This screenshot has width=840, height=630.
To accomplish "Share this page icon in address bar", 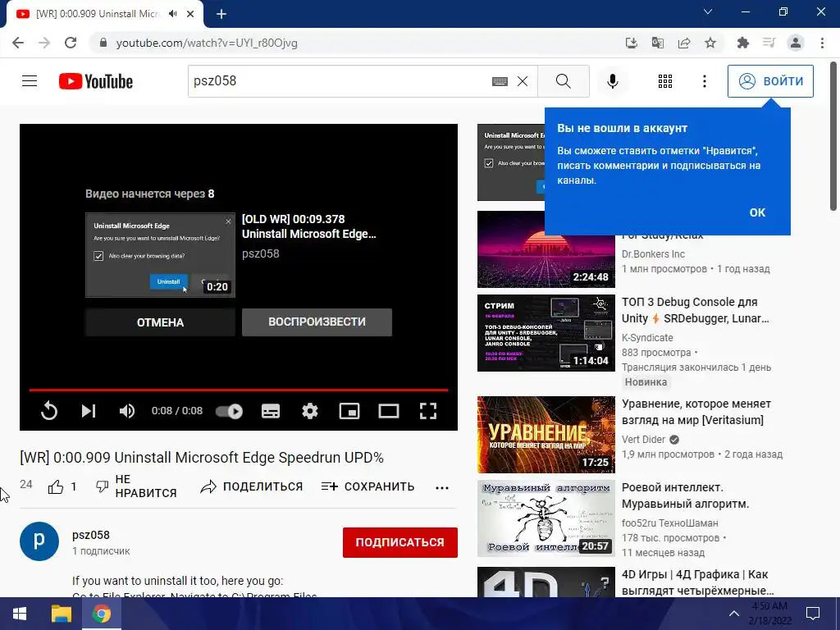I will coord(684,43).
